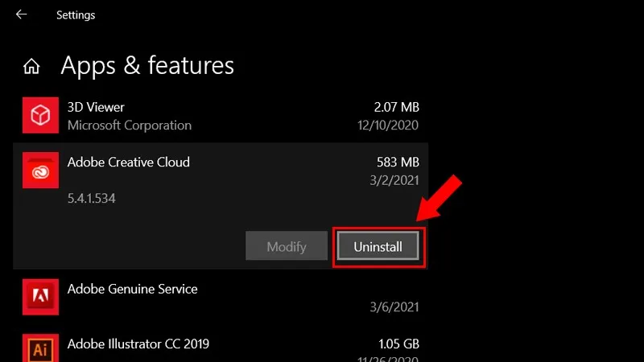Click the Settings window title

76,15
